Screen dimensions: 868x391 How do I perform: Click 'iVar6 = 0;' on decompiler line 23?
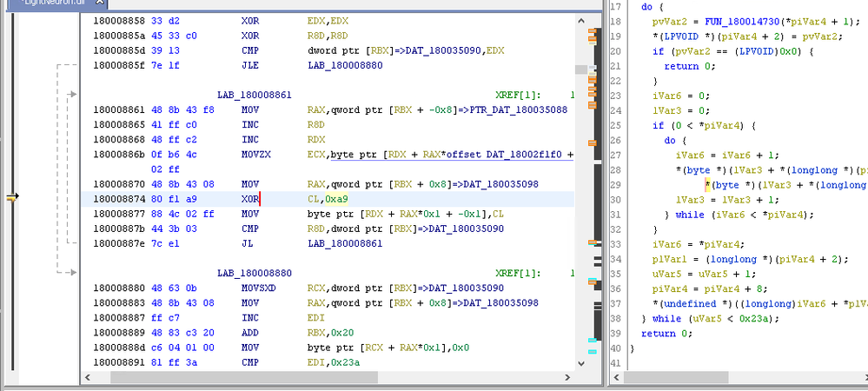pos(681,96)
